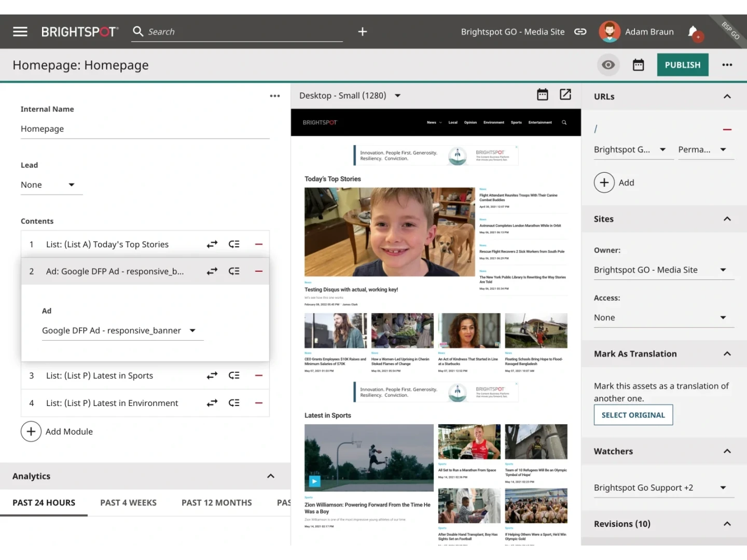Select the Past 12 Months tab
This screenshot has width=747, height=560.
[x=216, y=502]
